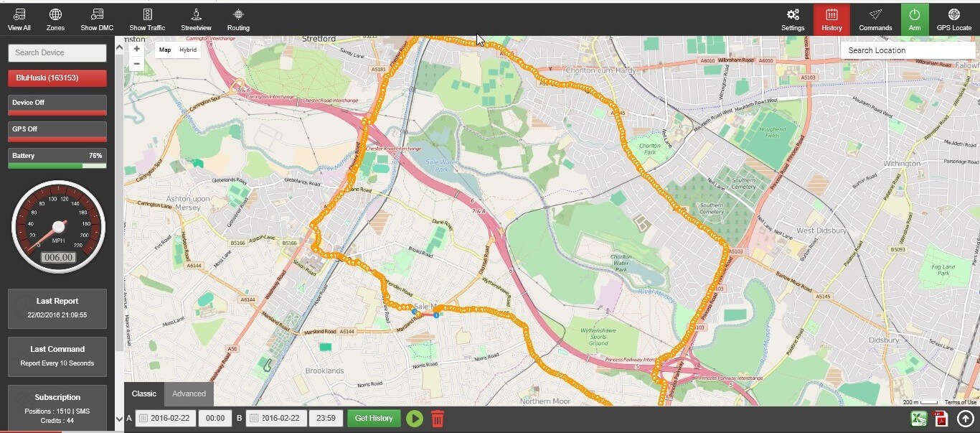This screenshot has height=433, width=980.
Task: Open the end time 23:59 selector
Action: tap(326, 419)
